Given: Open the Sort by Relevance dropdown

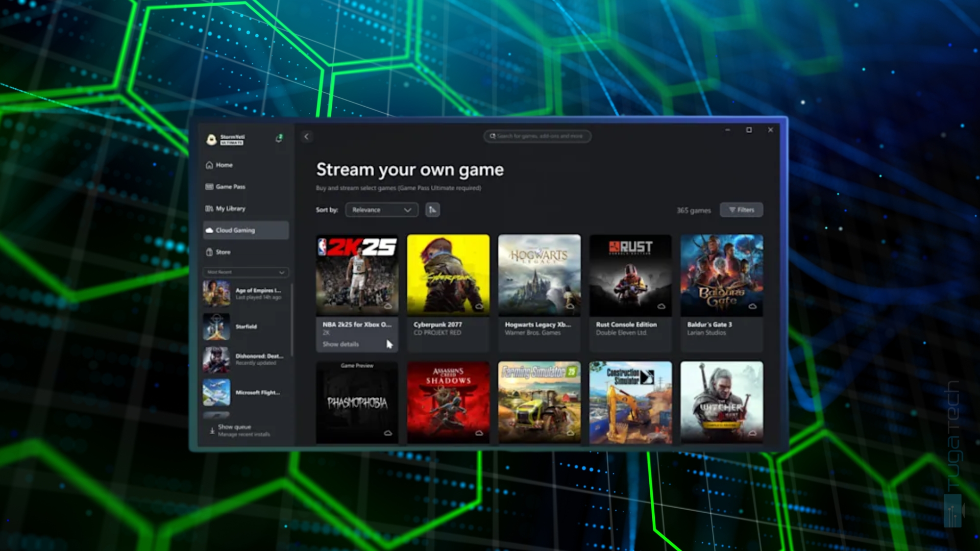Looking at the screenshot, I should [381, 210].
